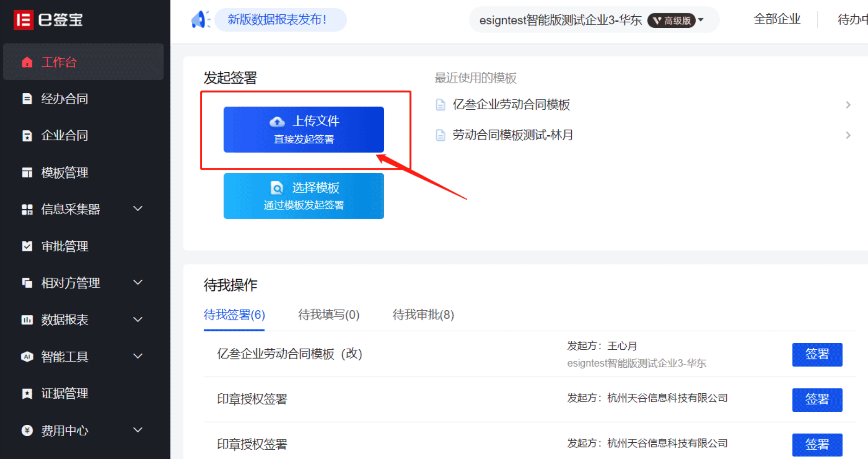Screen dimensions: 868x459
Task: Click the 高级版 badge
Action: tap(672, 20)
